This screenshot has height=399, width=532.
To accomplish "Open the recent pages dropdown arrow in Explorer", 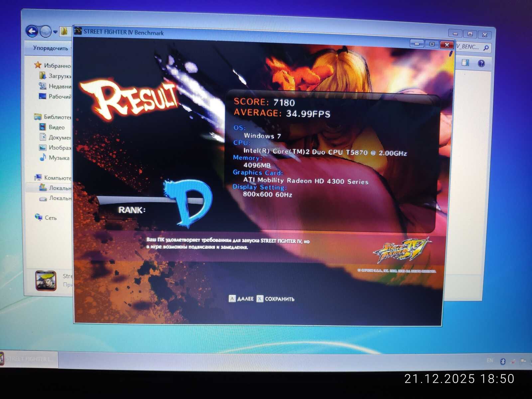I will click(55, 32).
